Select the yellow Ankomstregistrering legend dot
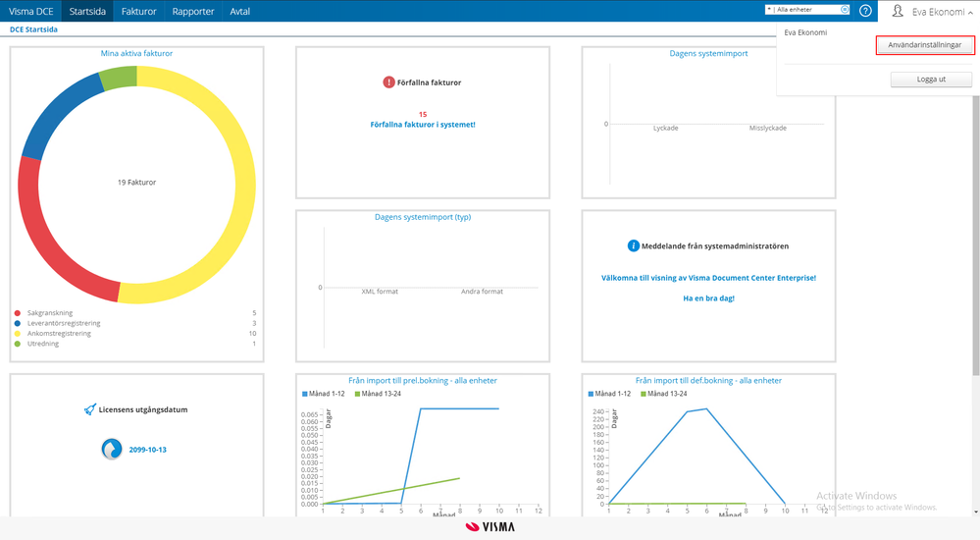 click(x=18, y=334)
